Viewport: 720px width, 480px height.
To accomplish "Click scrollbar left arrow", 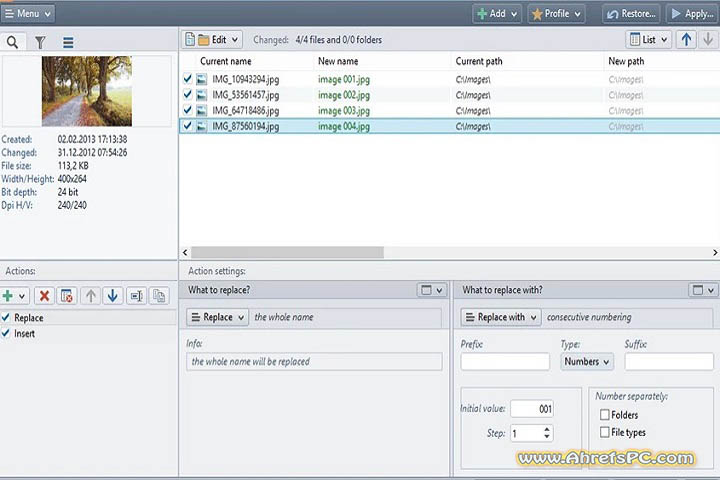I will [x=185, y=252].
